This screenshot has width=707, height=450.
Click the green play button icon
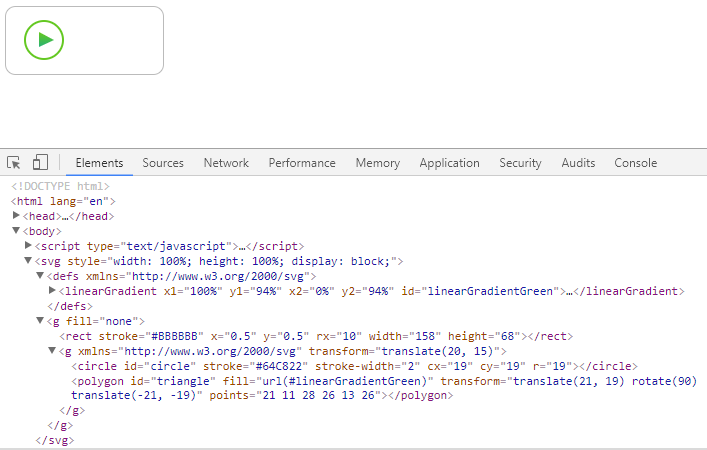click(44, 40)
